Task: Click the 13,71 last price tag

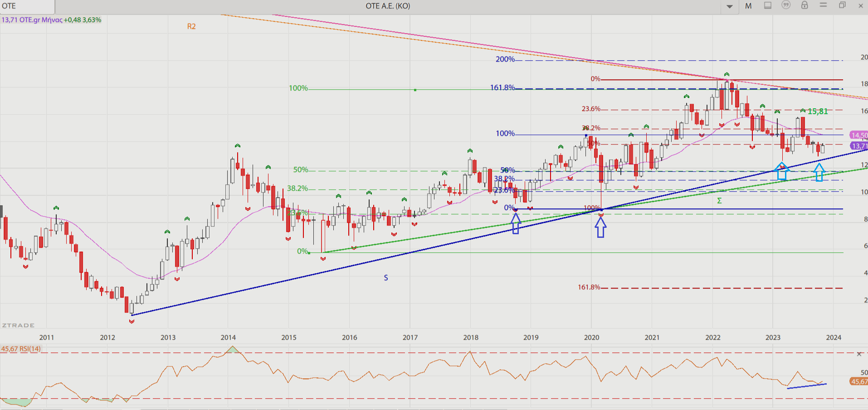Action: (859, 146)
